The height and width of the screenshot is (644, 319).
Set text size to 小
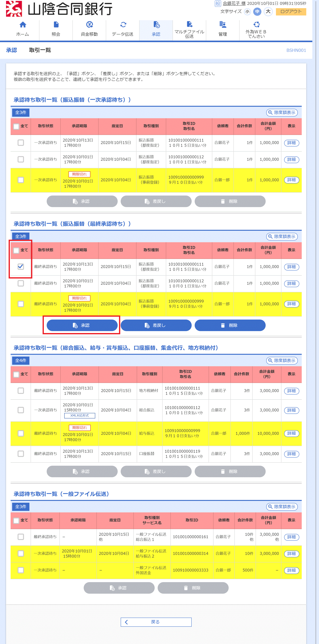247,12
